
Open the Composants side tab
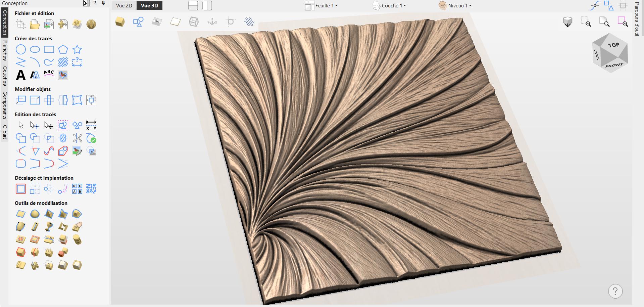point(5,105)
